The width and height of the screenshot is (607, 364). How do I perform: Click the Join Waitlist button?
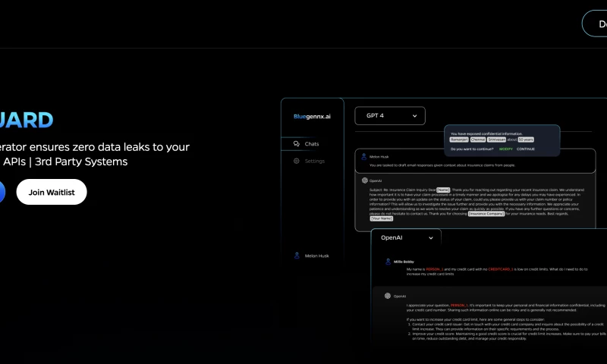click(x=52, y=192)
